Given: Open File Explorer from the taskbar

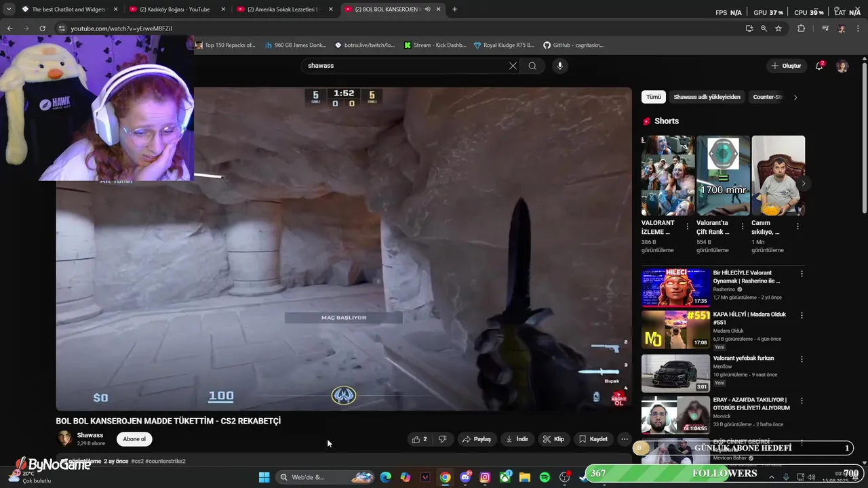Looking at the screenshot, I should point(525,477).
